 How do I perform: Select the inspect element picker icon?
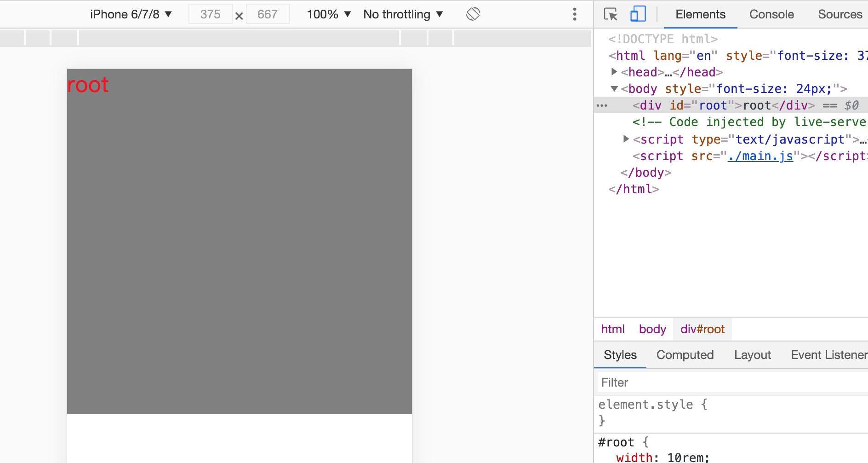611,14
